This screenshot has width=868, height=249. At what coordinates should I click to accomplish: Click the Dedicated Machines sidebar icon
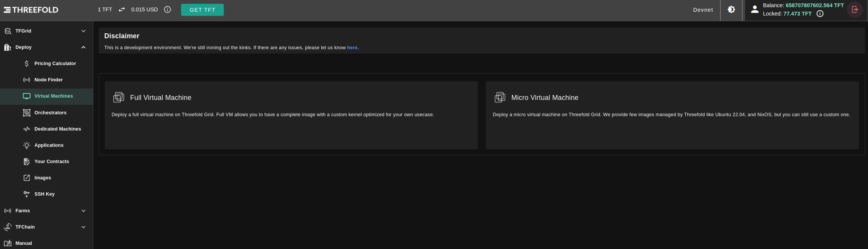[26, 129]
